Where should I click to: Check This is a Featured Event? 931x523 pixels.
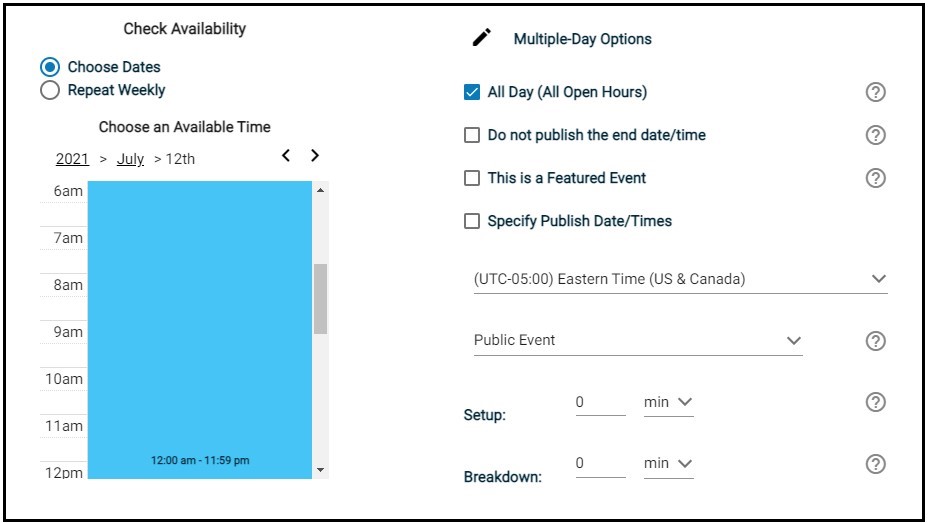(x=472, y=178)
